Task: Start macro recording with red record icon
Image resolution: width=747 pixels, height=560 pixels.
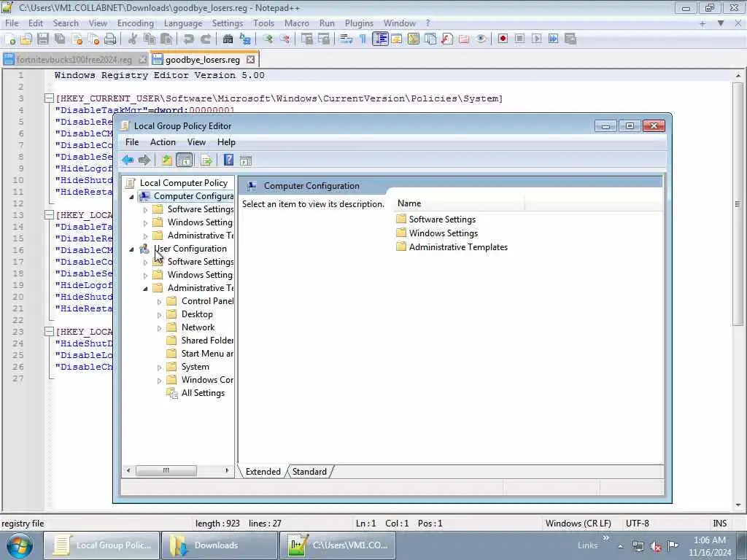Action: 503,39
